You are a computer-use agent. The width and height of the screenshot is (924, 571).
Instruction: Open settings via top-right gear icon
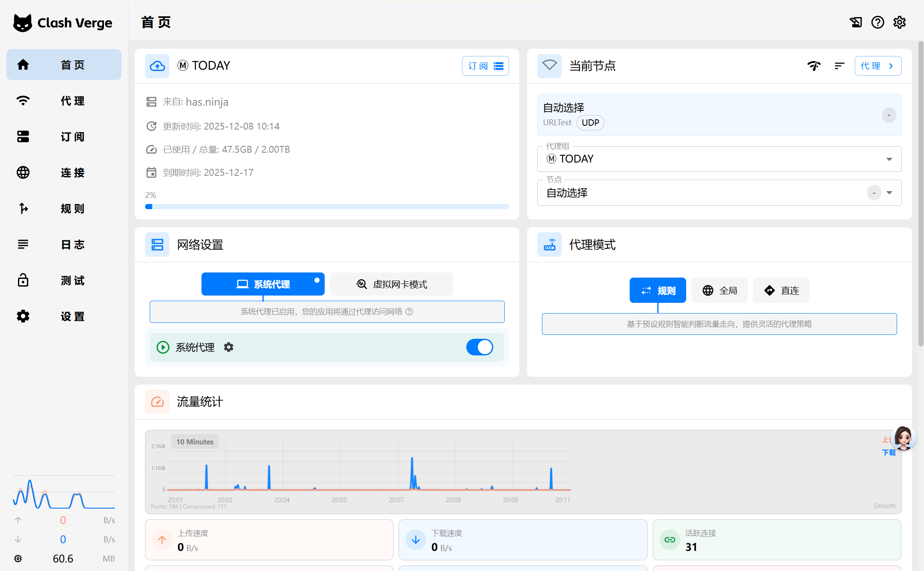click(899, 22)
